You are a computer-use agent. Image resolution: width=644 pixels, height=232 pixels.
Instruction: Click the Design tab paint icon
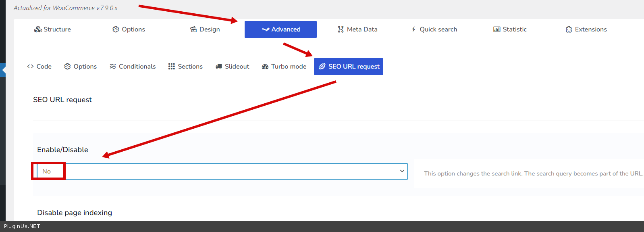click(x=193, y=29)
